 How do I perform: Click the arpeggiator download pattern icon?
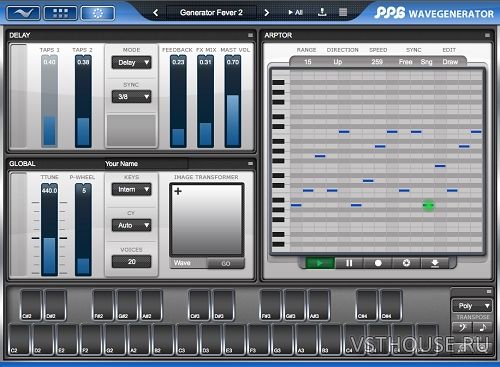435,263
